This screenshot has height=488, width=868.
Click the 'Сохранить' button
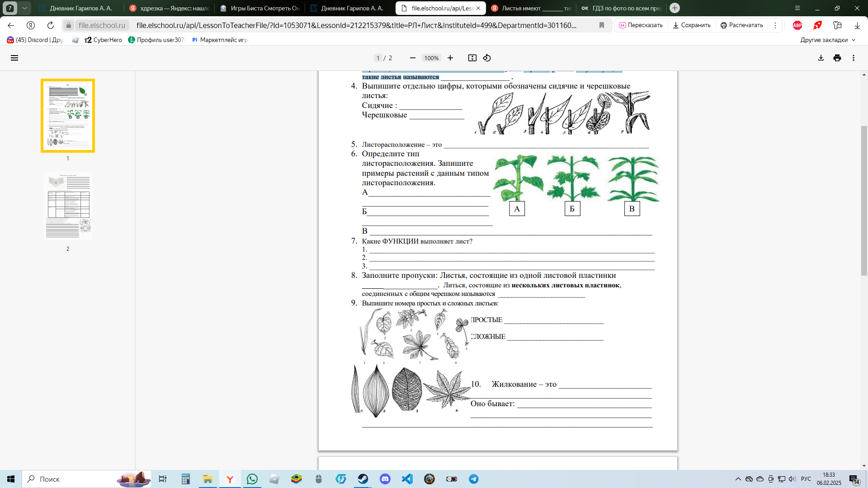pyautogui.click(x=691, y=25)
